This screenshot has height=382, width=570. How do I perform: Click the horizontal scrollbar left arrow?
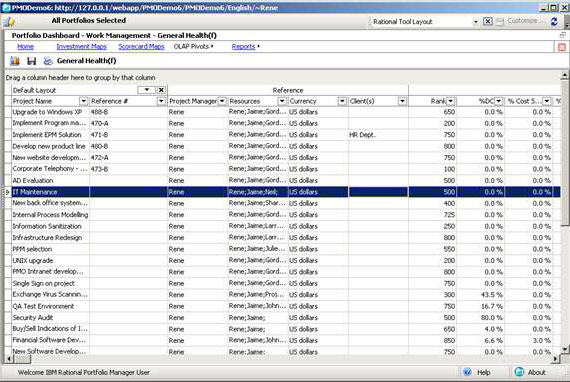pyautogui.click(x=9, y=359)
